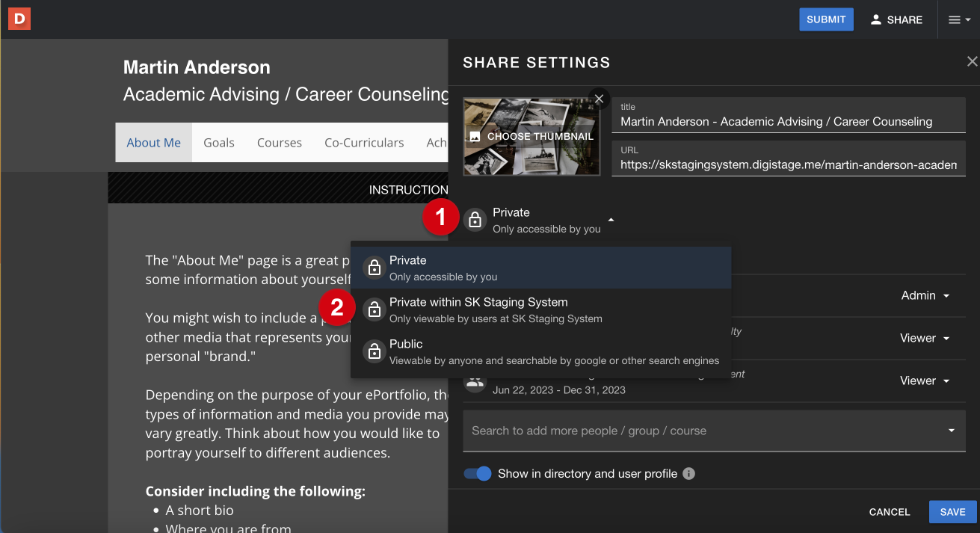Expand the search people dropdown arrow

point(952,431)
